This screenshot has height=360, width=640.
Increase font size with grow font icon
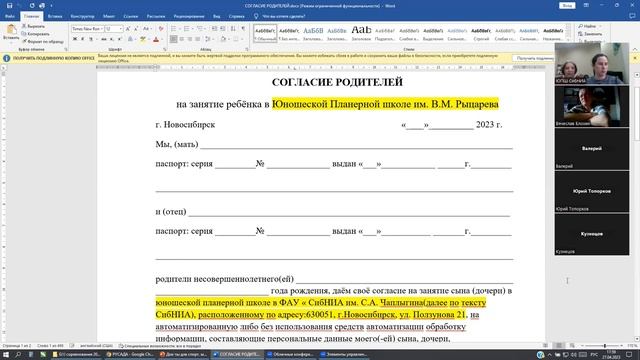128,29
